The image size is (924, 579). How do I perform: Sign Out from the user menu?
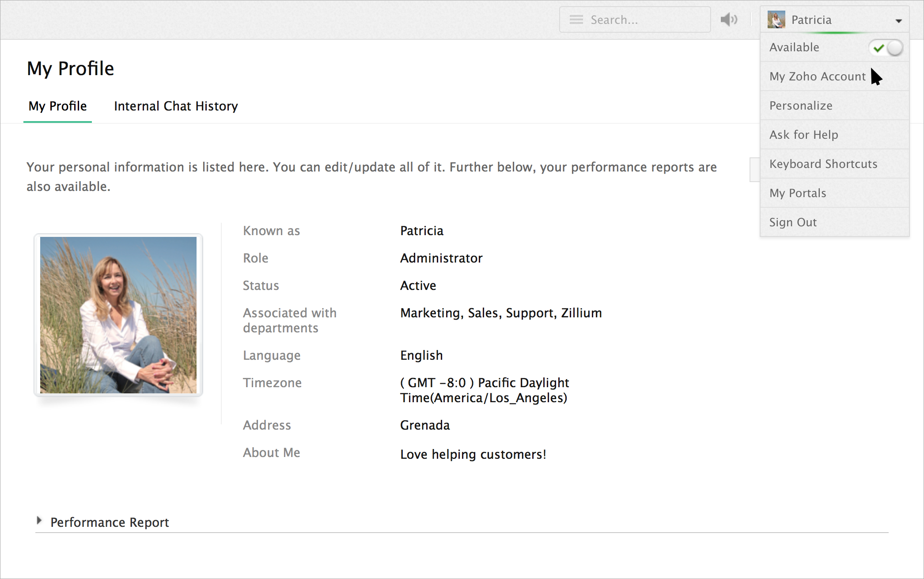793,222
